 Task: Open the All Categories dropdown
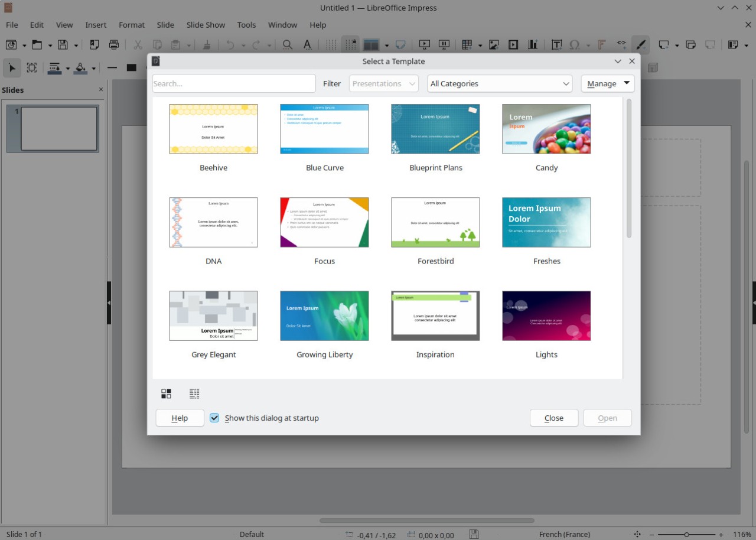(499, 83)
